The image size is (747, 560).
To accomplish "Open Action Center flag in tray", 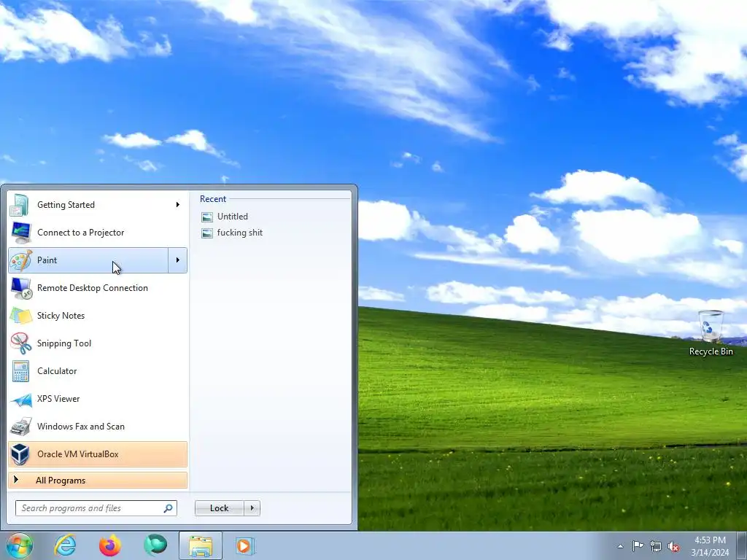I will pyautogui.click(x=638, y=545).
